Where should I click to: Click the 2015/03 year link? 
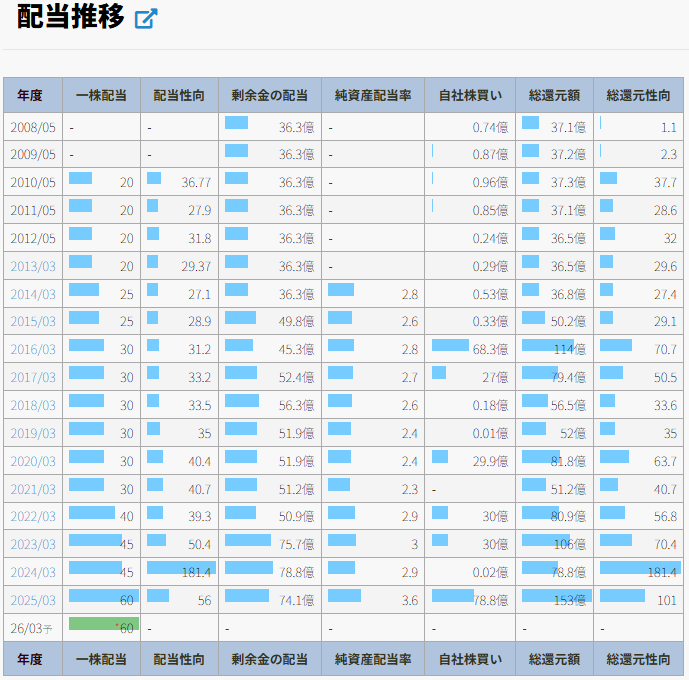(32, 322)
